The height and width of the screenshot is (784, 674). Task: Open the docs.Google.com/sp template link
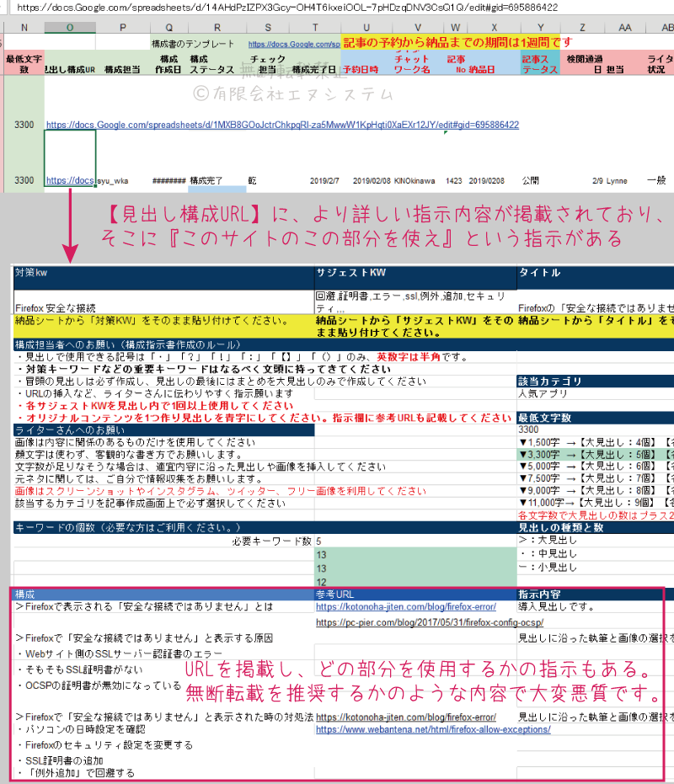294,44
